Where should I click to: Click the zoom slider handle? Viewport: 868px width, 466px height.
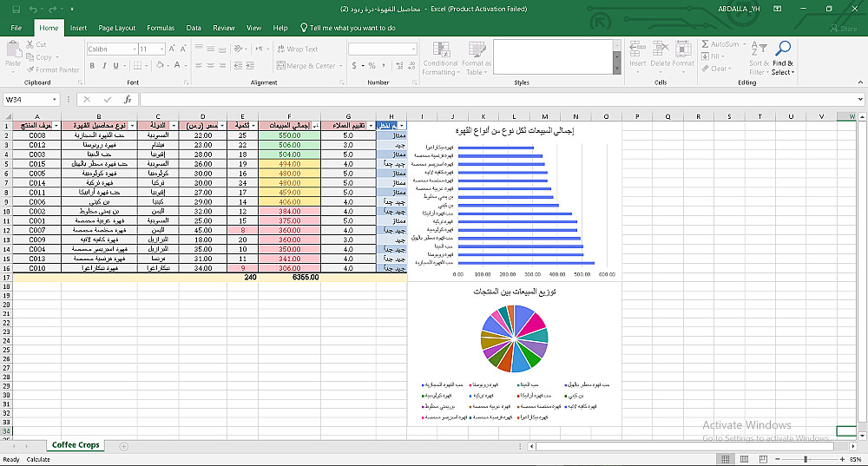tap(806, 459)
